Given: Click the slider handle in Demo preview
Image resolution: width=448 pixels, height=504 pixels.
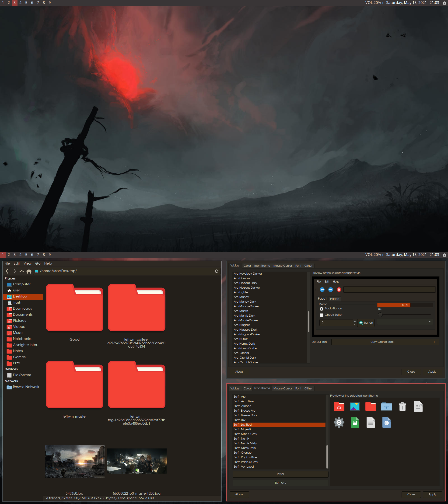Looking at the screenshot, I should (380, 315).
